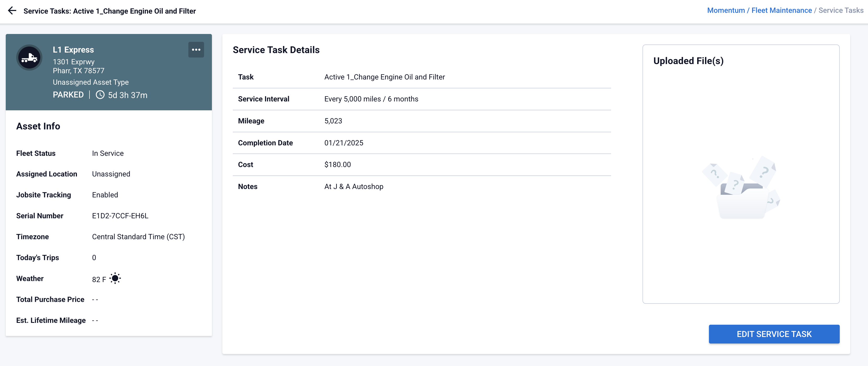Click the 1301 Exprwy address line
This screenshot has width=868, height=366.
[74, 62]
